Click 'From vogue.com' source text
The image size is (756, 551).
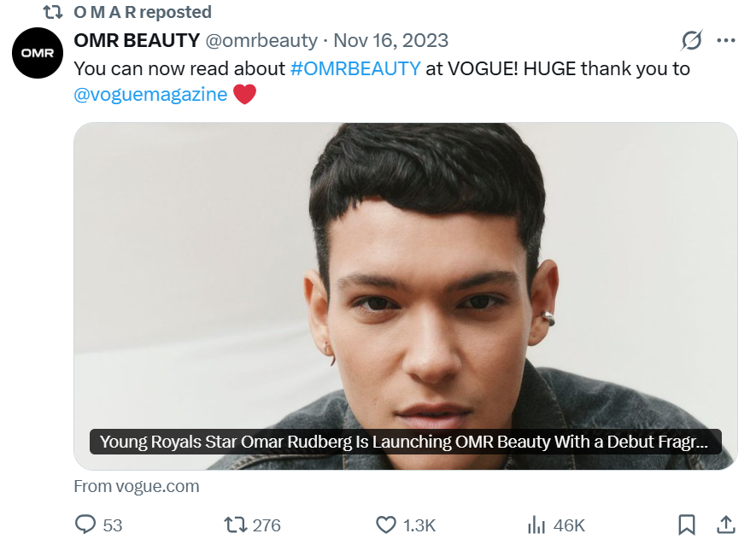click(137, 486)
